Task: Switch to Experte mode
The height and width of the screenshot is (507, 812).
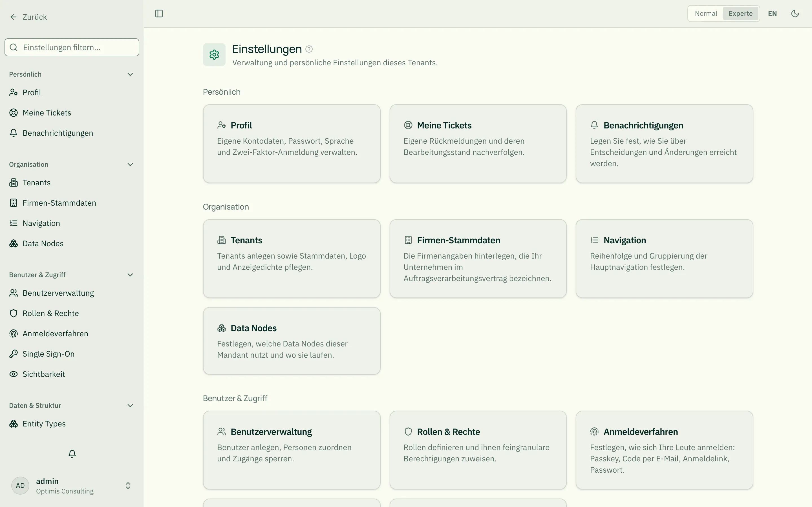Action: click(741, 14)
